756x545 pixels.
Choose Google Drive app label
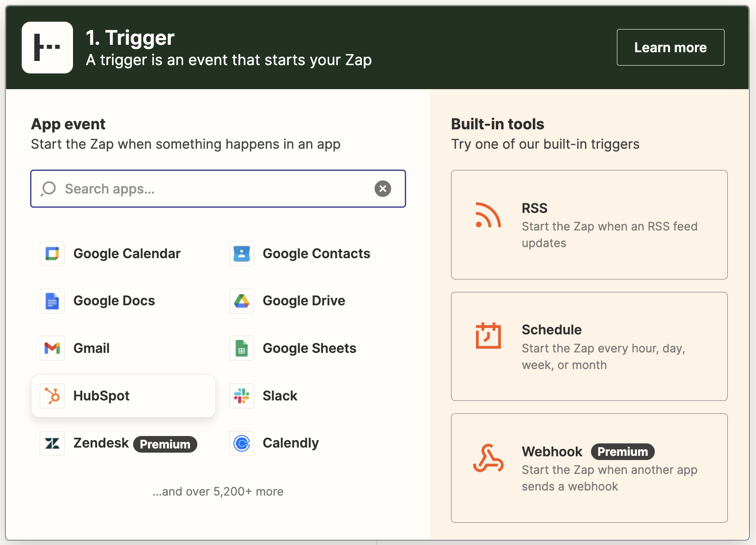click(304, 301)
